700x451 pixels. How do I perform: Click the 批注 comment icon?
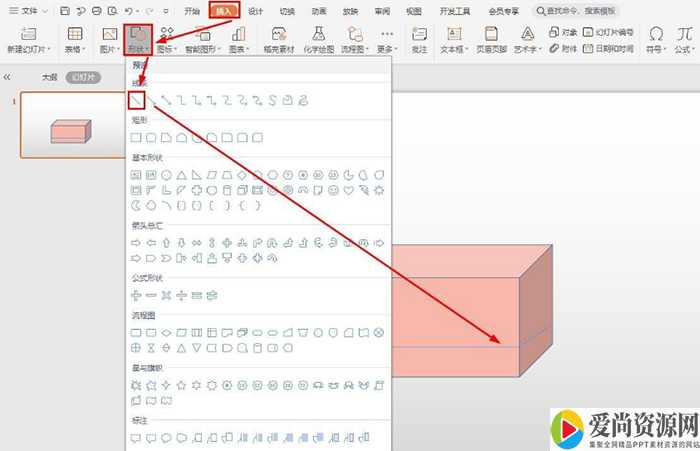(x=418, y=40)
